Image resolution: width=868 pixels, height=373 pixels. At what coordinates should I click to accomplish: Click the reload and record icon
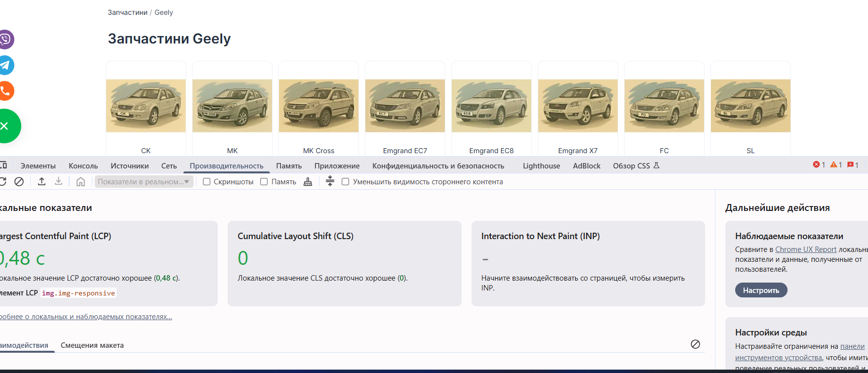click(3, 182)
